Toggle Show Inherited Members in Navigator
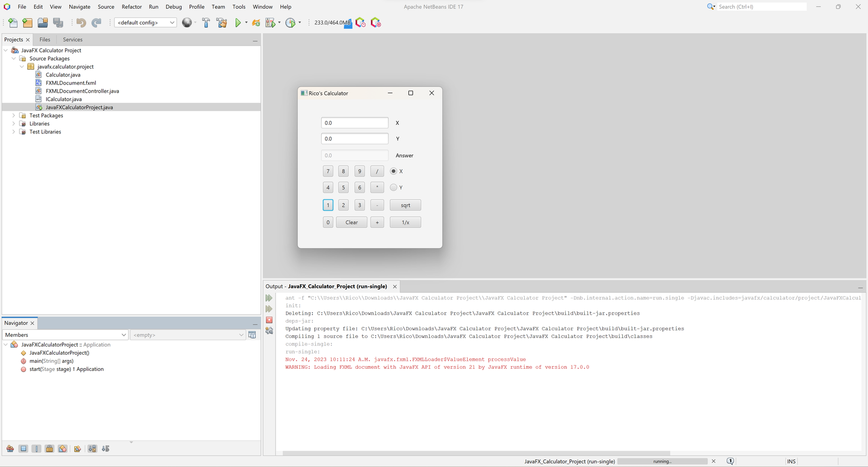The height and width of the screenshot is (467, 868). point(10,449)
